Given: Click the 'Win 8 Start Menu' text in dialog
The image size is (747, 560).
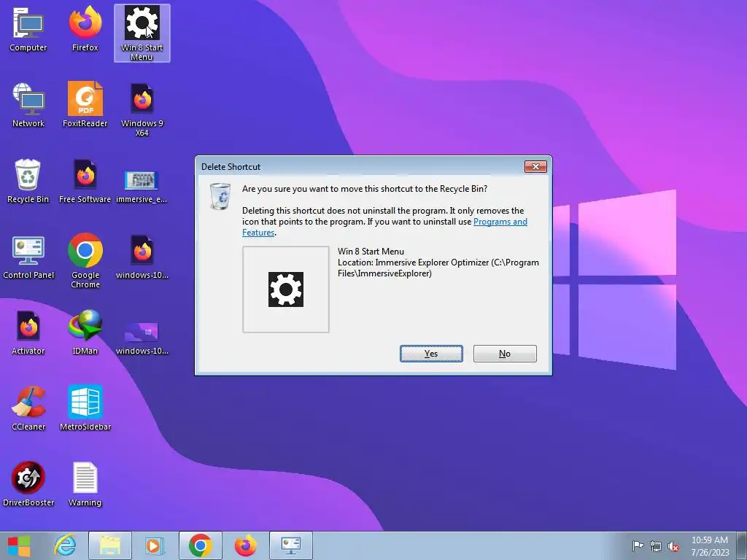Looking at the screenshot, I should pyautogui.click(x=371, y=252).
